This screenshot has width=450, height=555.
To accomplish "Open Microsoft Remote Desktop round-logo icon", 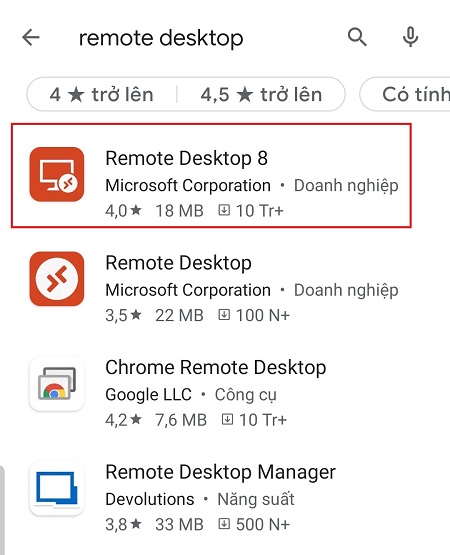I will click(x=57, y=279).
